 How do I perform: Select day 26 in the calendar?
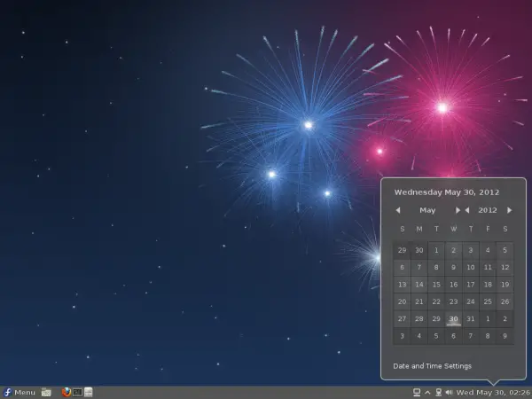pyautogui.click(x=505, y=301)
